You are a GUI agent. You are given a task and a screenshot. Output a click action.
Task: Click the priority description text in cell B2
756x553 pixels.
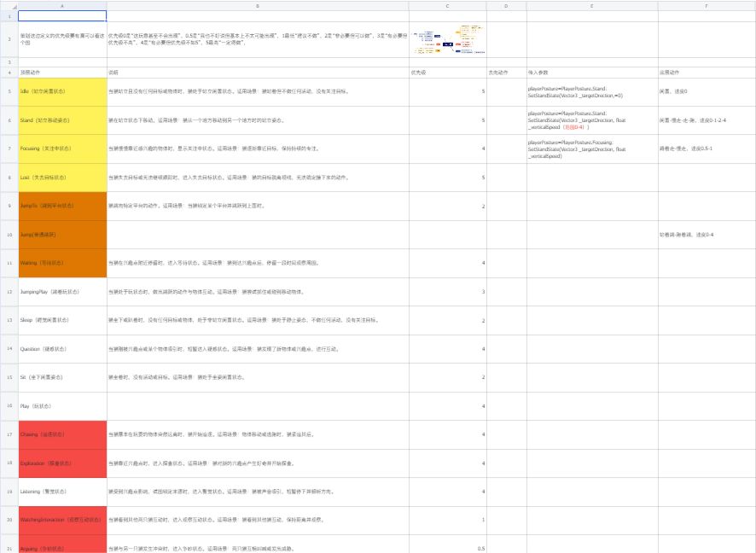click(x=258, y=39)
